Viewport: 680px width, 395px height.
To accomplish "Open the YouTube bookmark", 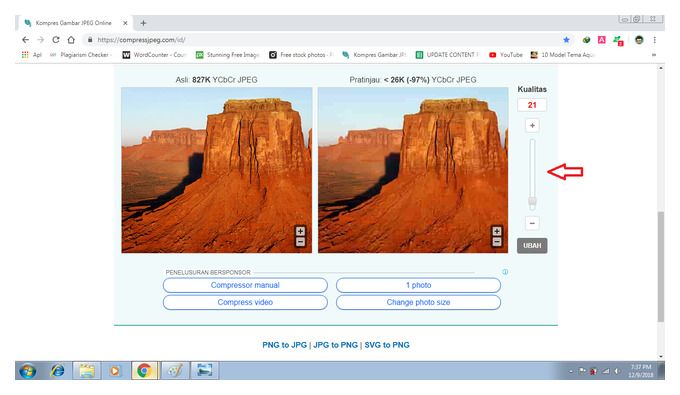I will click(506, 55).
